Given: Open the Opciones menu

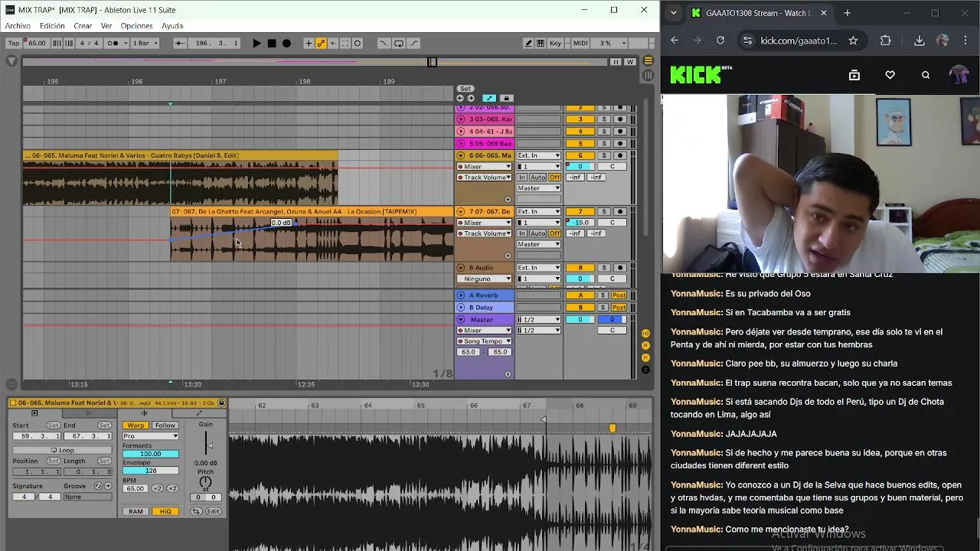Looking at the screenshot, I should click(137, 26).
